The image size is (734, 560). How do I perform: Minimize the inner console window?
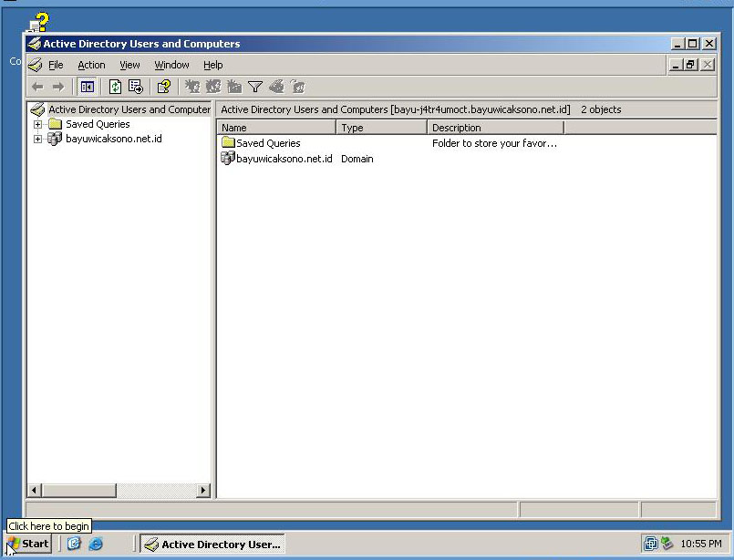tap(676, 65)
